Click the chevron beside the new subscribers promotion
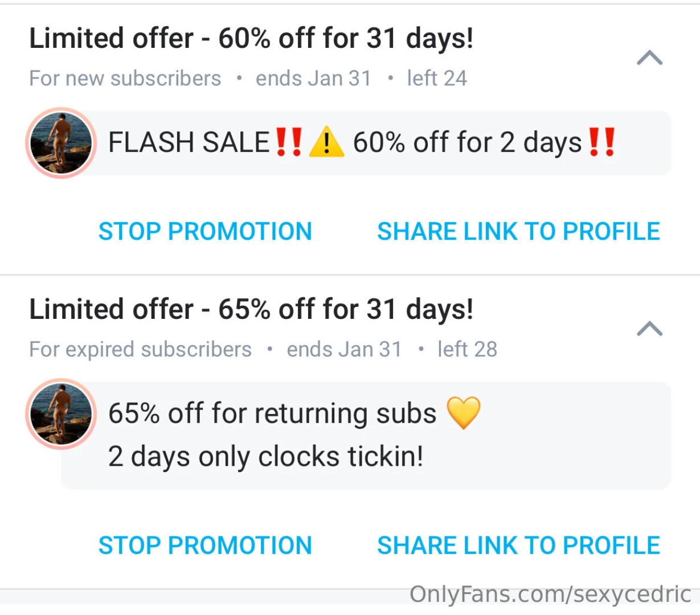The width and height of the screenshot is (700, 615). click(x=649, y=57)
